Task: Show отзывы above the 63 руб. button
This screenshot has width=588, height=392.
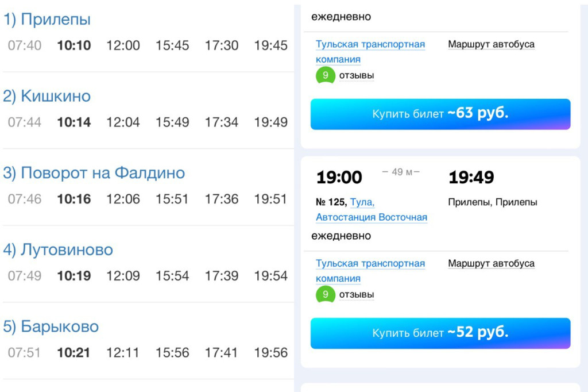Action: (356, 75)
